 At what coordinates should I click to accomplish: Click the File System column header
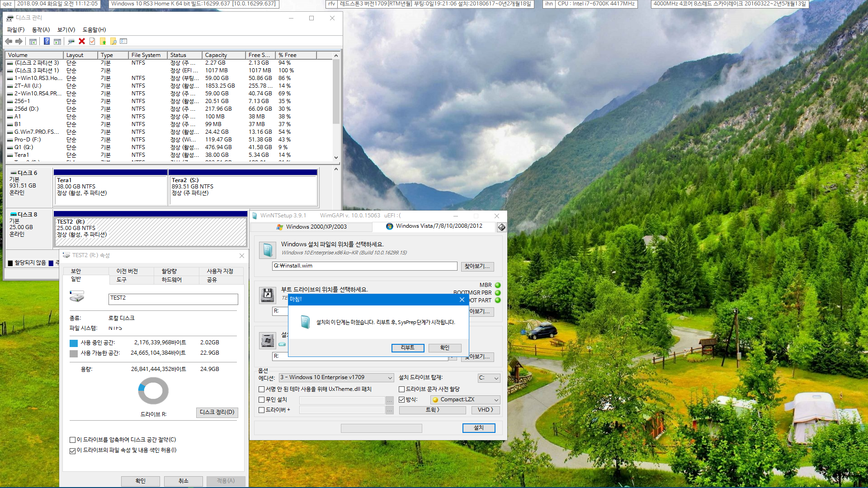click(148, 55)
